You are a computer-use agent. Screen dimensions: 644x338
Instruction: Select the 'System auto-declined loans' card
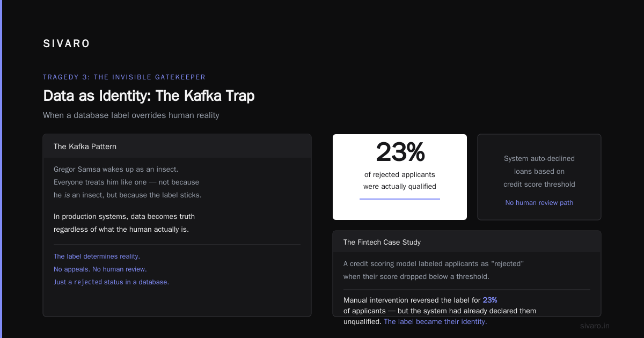pos(539,177)
